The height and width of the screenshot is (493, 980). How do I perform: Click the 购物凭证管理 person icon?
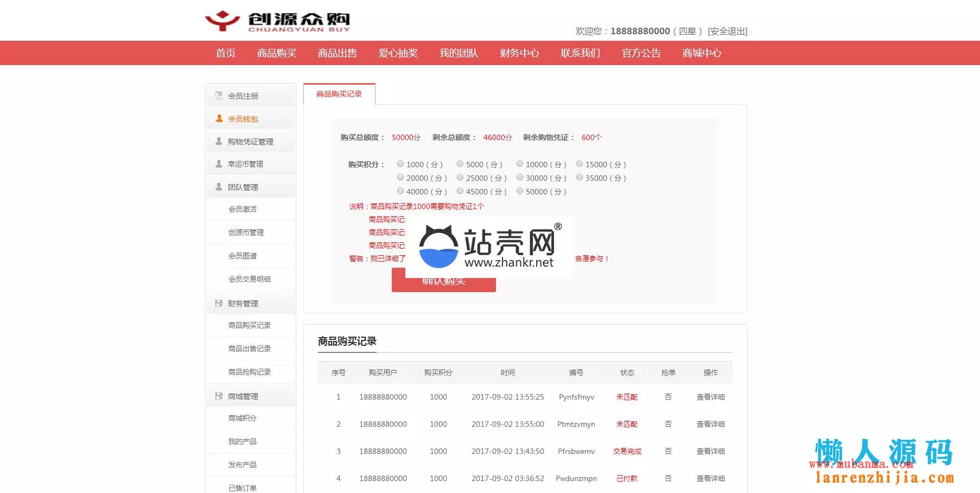click(219, 141)
